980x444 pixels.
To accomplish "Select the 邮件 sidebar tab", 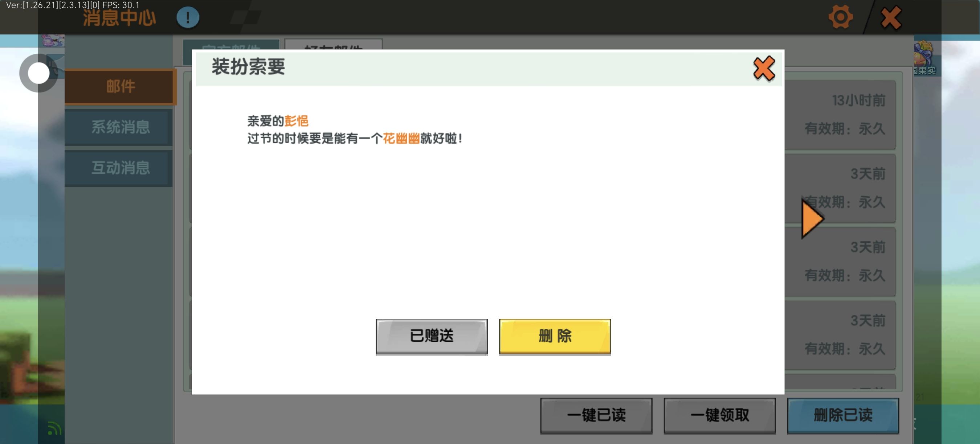I will [x=120, y=87].
